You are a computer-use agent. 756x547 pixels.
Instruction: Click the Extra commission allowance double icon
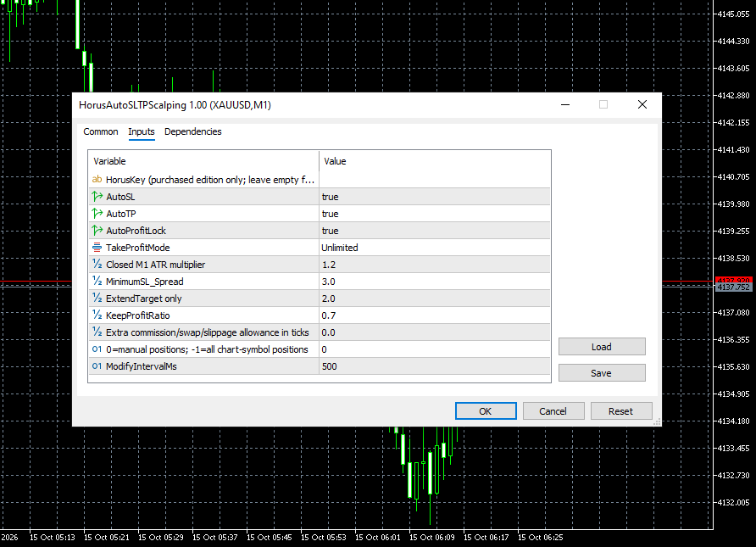[x=97, y=332]
